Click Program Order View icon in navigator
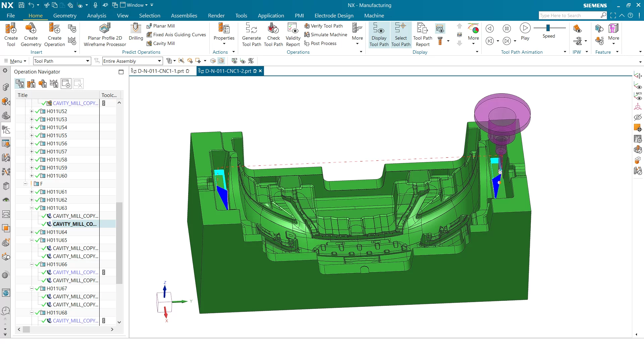The width and height of the screenshot is (644, 344). tap(19, 84)
